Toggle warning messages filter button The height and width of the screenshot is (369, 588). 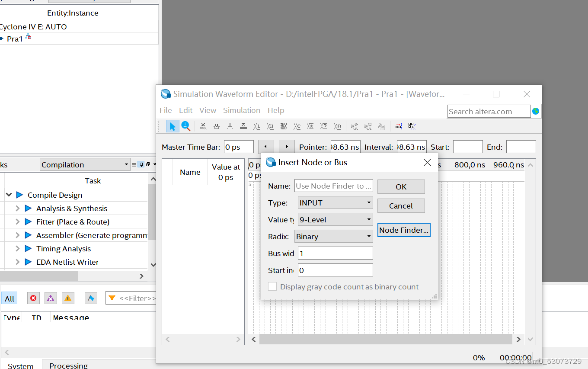point(68,298)
